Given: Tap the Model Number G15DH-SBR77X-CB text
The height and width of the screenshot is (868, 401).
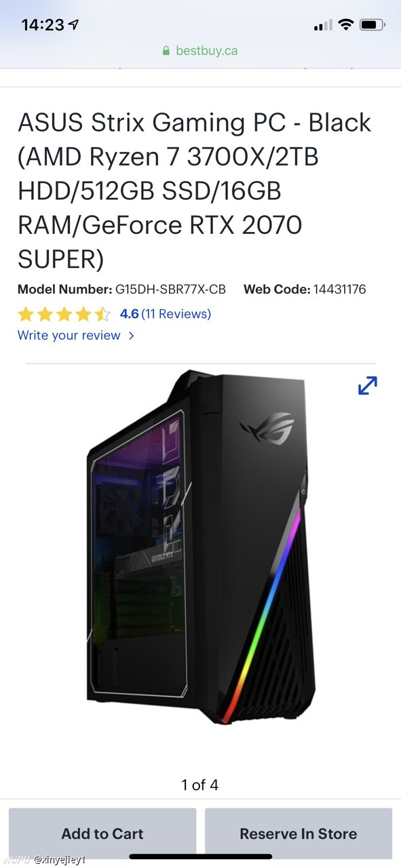Looking at the screenshot, I should [121, 290].
